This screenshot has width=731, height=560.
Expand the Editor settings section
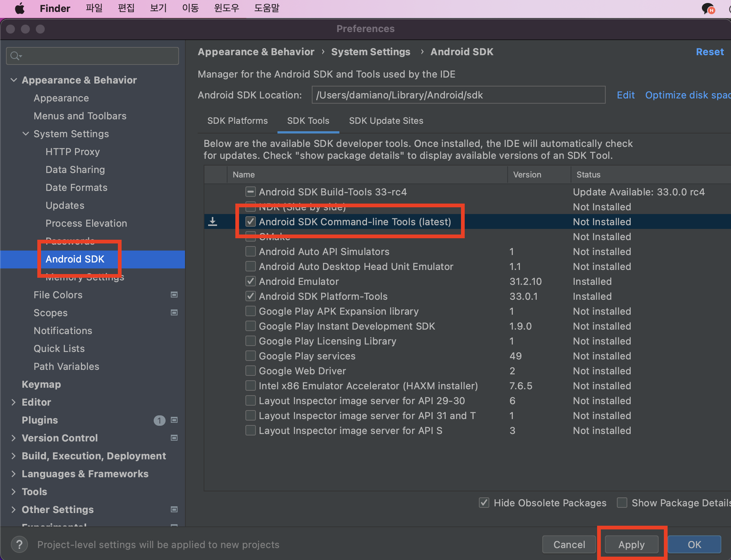pyautogui.click(x=14, y=402)
